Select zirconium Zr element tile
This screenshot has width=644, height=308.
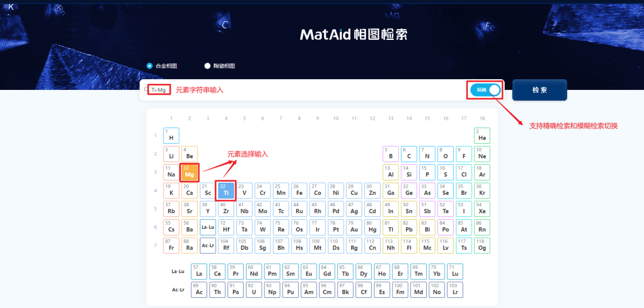pyautogui.click(x=226, y=209)
